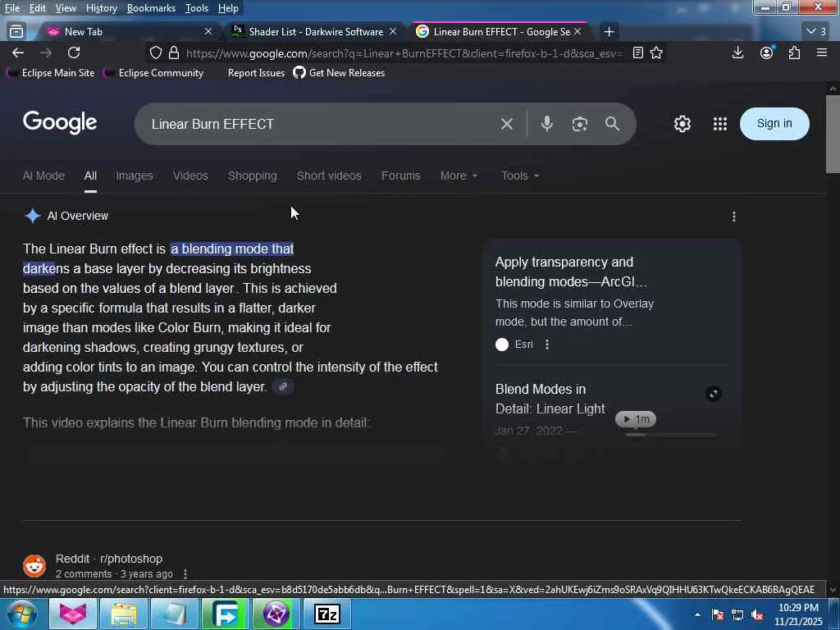This screenshot has height=630, width=840.
Task: Open the History menu
Action: [x=101, y=8]
